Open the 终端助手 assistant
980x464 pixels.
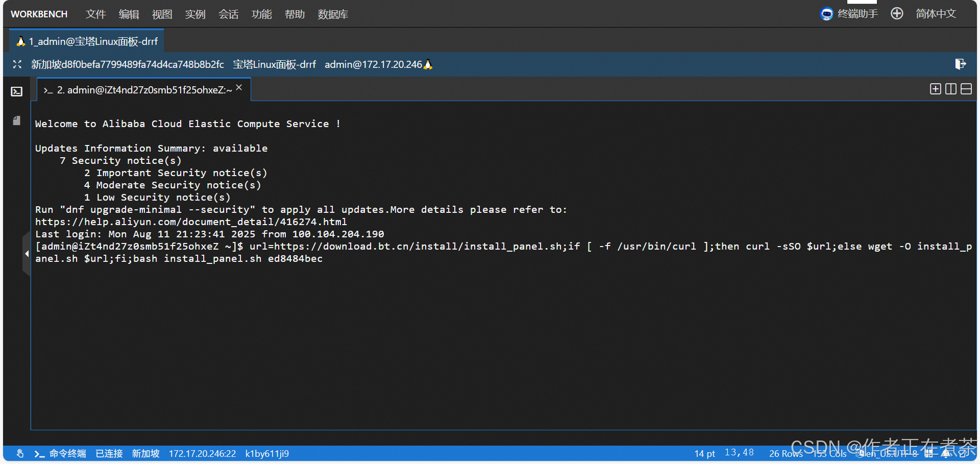(x=849, y=14)
